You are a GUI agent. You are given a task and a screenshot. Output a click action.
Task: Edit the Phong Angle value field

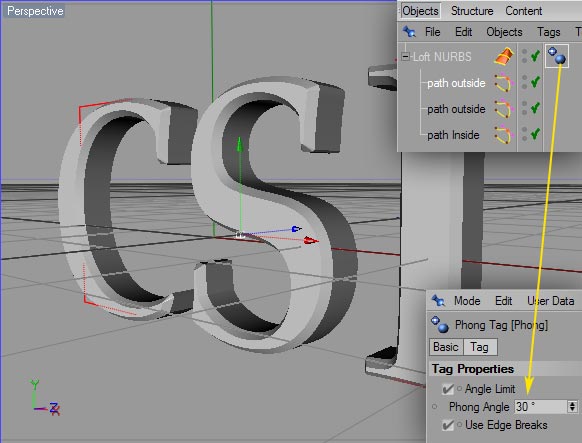click(x=541, y=407)
